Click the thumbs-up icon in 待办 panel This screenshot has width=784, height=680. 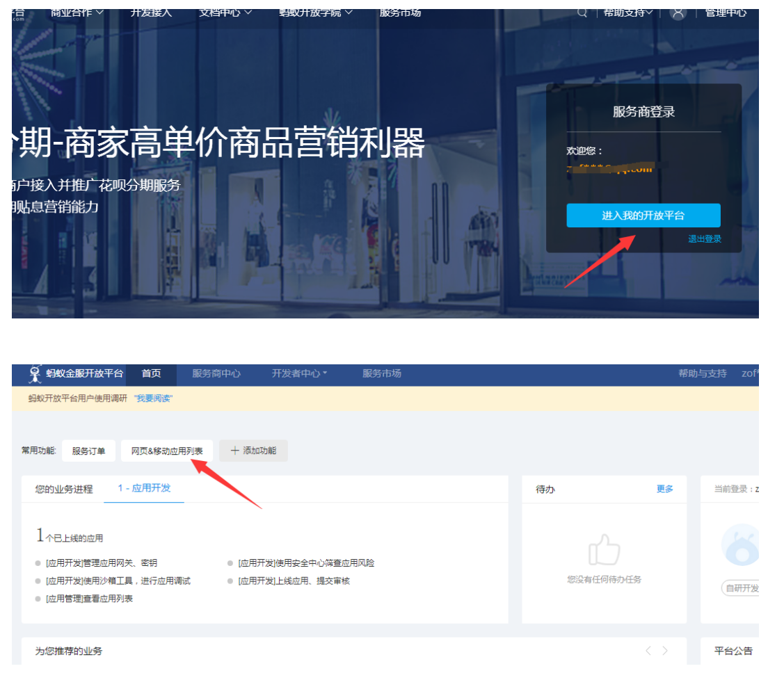point(604,549)
